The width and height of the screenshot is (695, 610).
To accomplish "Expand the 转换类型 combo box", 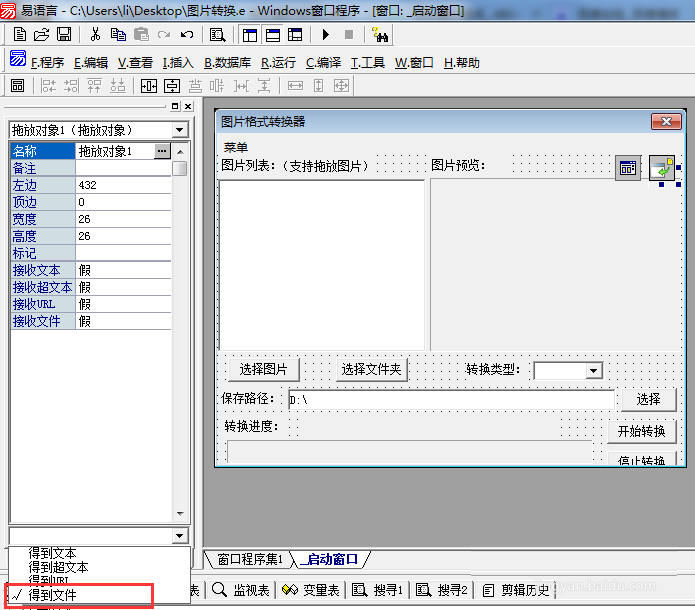I will pos(593,370).
